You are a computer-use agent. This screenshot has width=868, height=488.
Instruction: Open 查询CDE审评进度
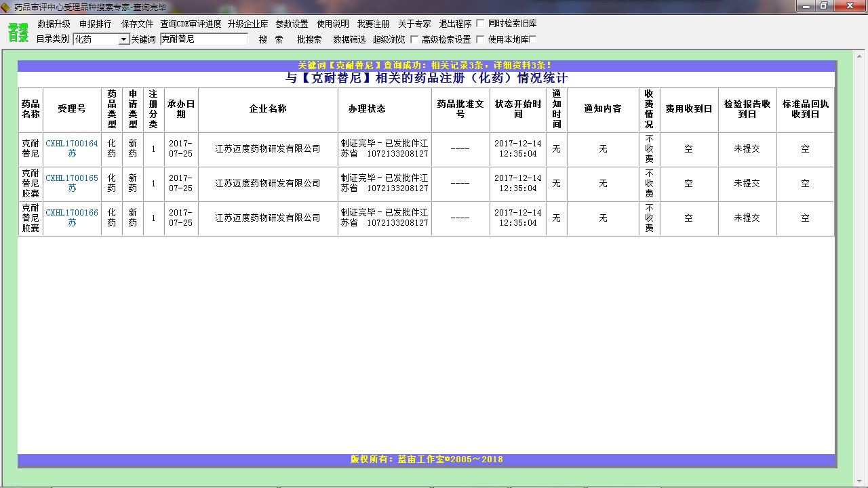click(x=191, y=24)
